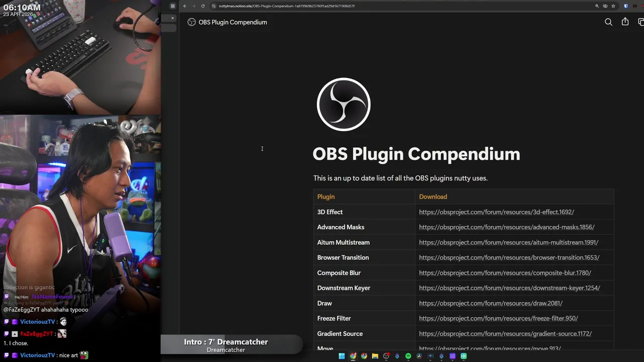Open the aitum-multistream.1991 download link
The width and height of the screenshot is (644, 362).
coord(509,242)
